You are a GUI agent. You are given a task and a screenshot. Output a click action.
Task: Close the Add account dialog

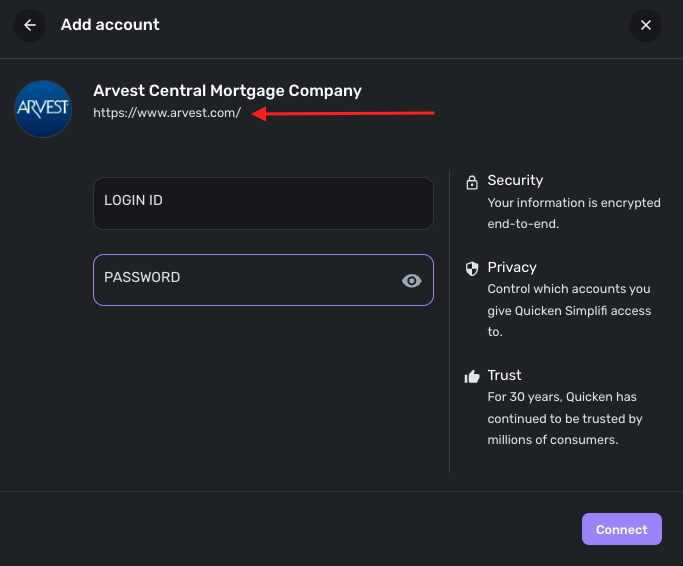(x=646, y=25)
